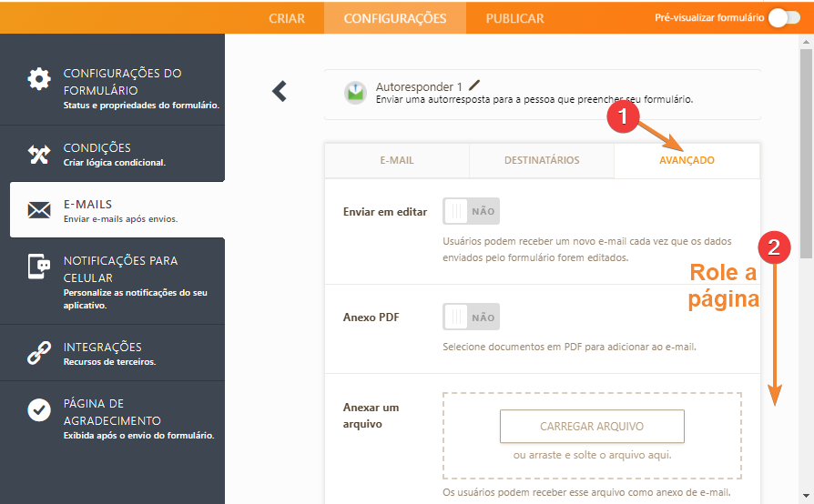Click the Condições tools icon

coord(39,154)
